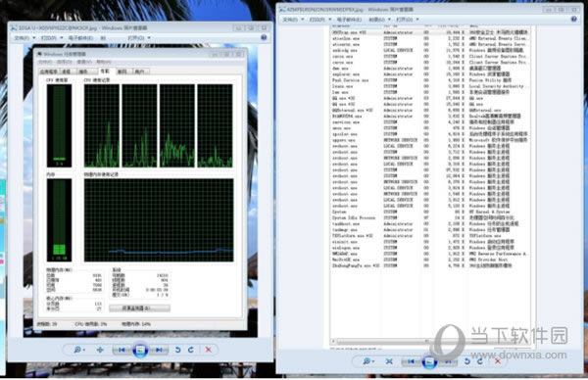Click fit-to-window icon in left photo viewer

click(x=100, y=350)
